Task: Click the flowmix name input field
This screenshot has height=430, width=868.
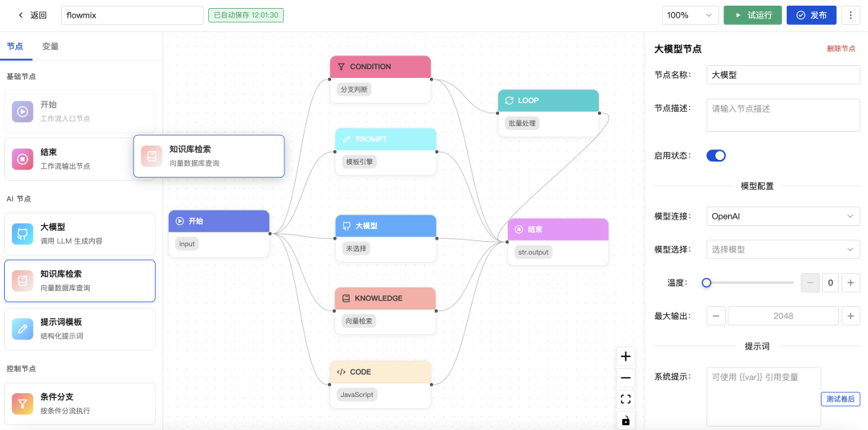Action: coord(133,15)
